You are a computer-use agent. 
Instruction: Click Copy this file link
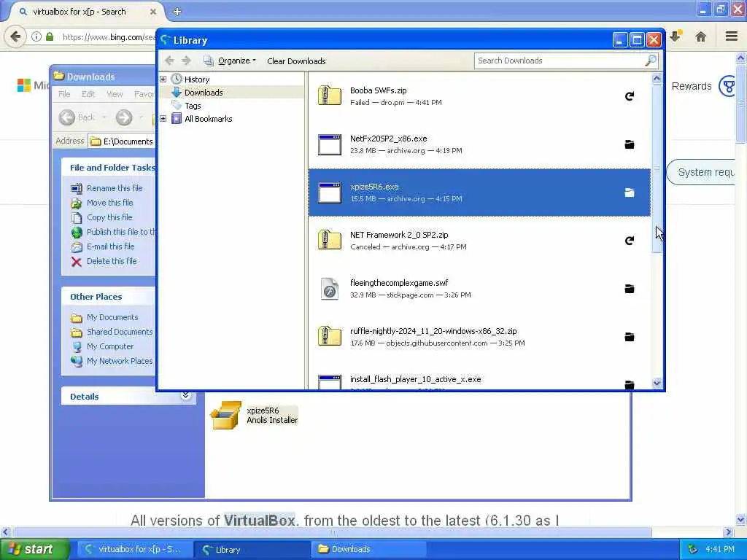pos(109,217)
